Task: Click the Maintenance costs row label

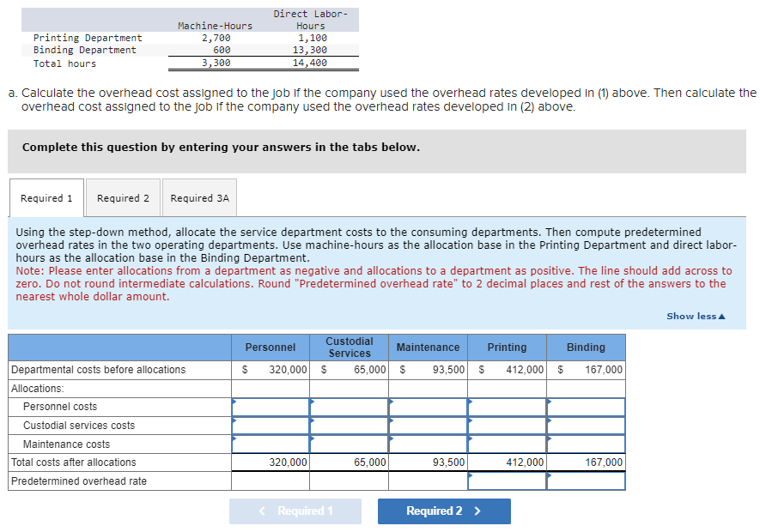Action: coord(66,444)
